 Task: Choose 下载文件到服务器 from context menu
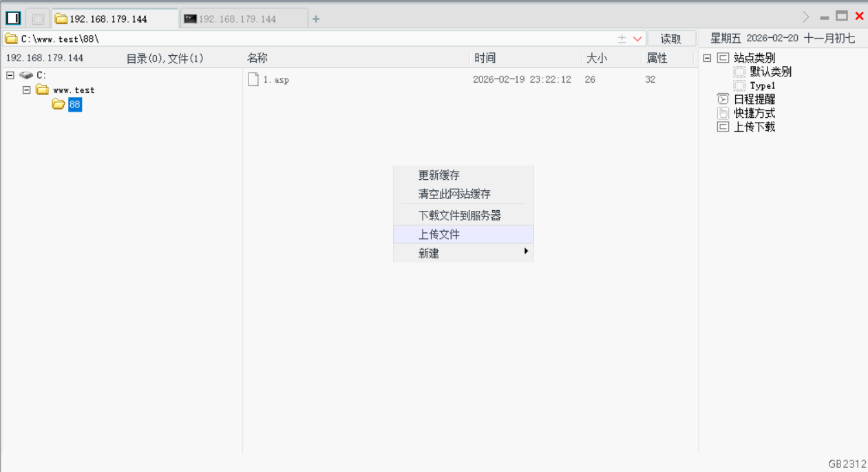coord(463,215)
